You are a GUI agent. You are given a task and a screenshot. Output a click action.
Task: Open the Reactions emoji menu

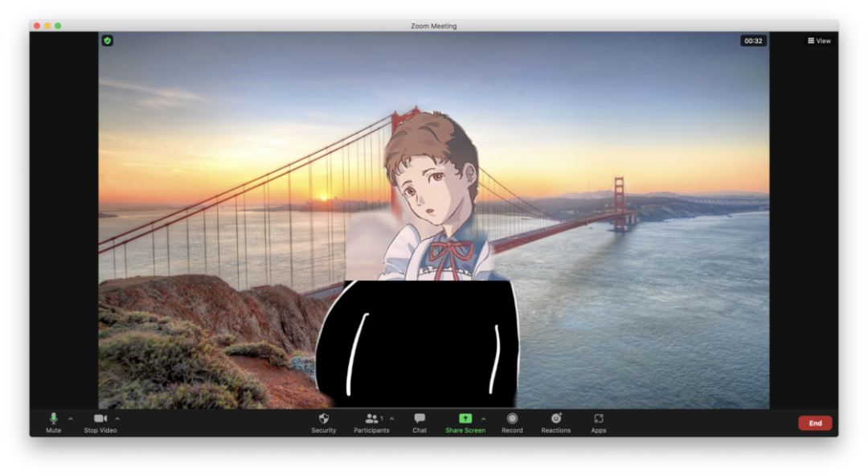[x=556, y=423]
